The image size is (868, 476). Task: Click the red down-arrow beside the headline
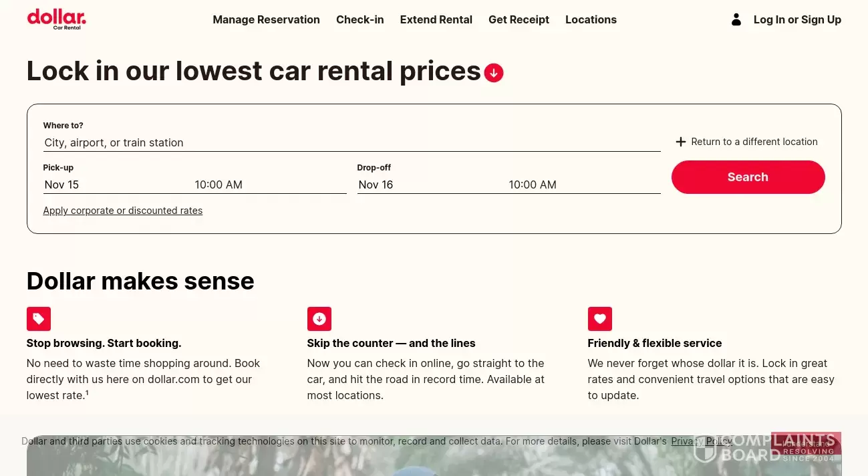click(494, 72)
